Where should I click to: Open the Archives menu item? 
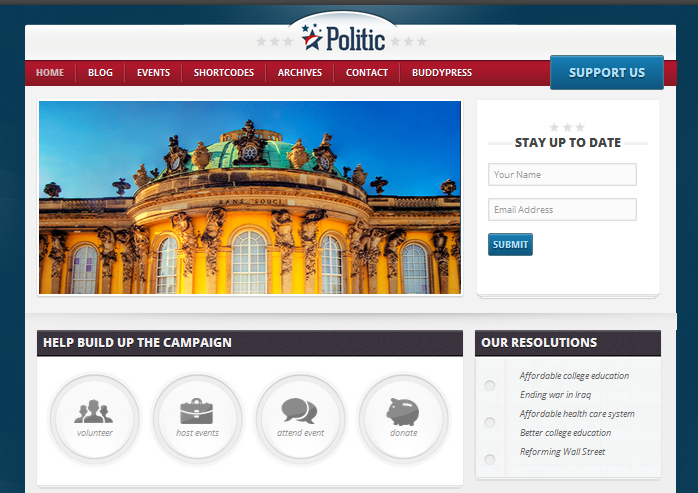click(x=300, y=73)
